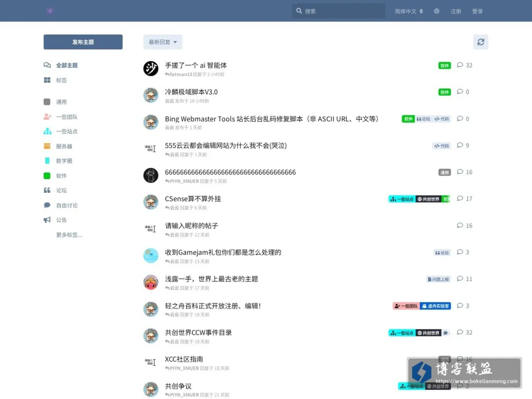The image size is (532, 399).
Task: Click the 服务器 server icon
Action: pyautogui.click(x=47, y=146)
